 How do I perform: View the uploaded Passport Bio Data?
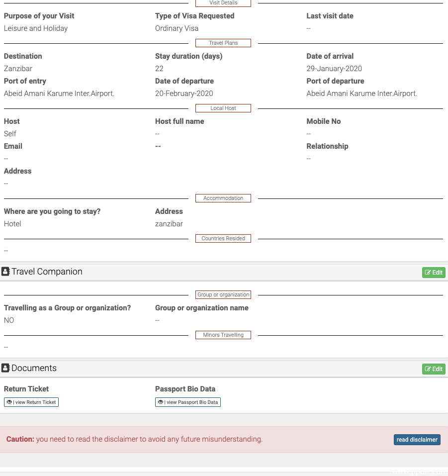[188, 402]
